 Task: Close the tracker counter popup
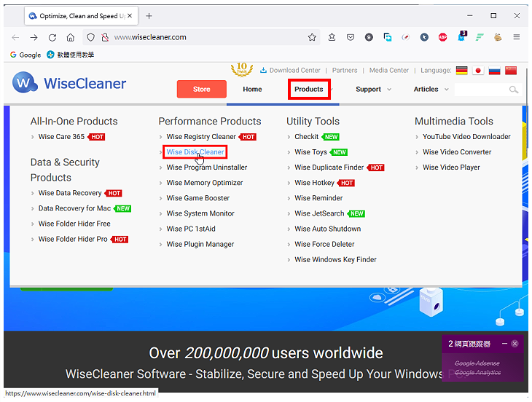[515, 343]
